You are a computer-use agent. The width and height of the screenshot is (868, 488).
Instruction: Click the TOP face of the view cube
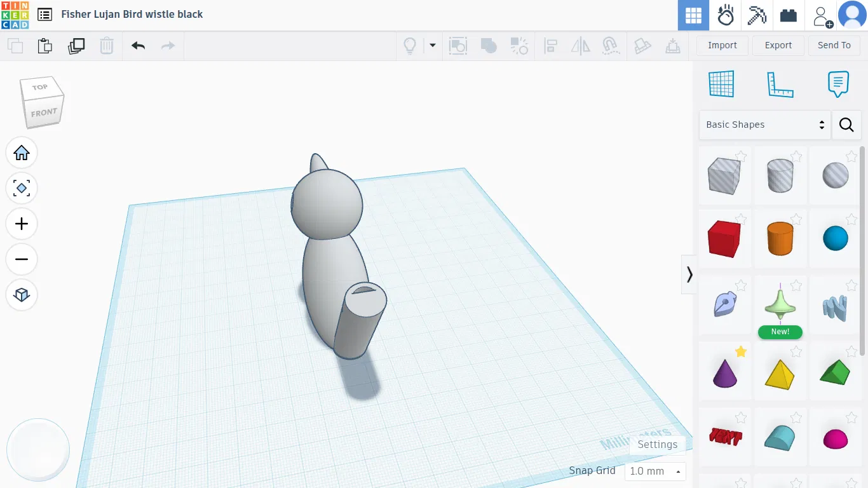[40, 87]
